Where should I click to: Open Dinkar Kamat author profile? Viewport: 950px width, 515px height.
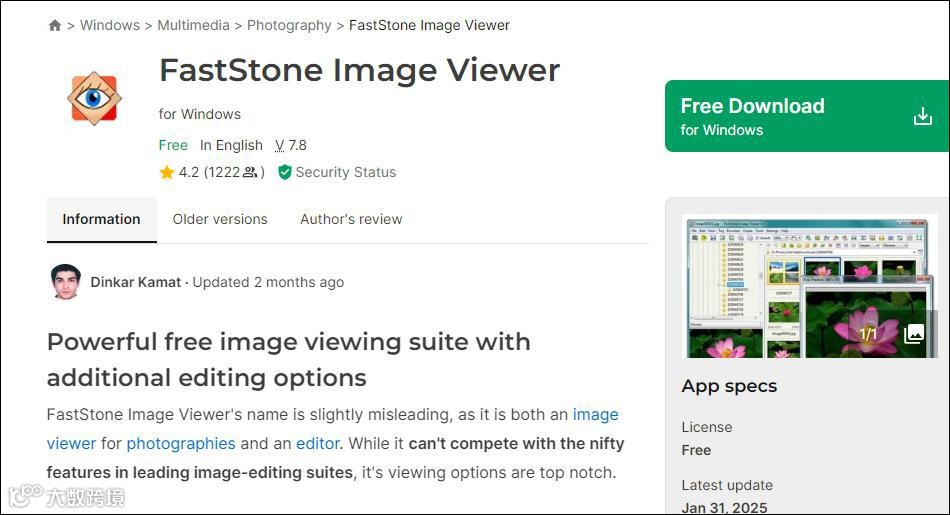pos(136,282)
